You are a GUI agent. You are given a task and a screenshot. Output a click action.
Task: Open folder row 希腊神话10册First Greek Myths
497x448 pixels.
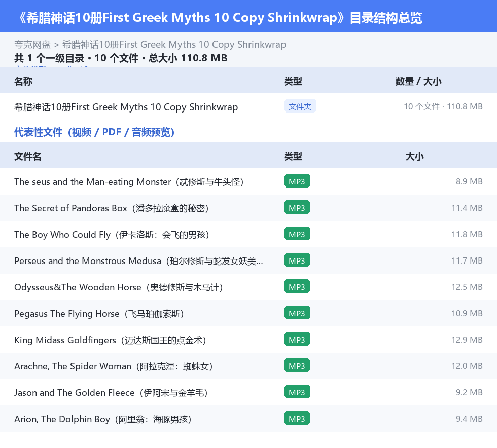pyautogui.click(x=126, y=107)
